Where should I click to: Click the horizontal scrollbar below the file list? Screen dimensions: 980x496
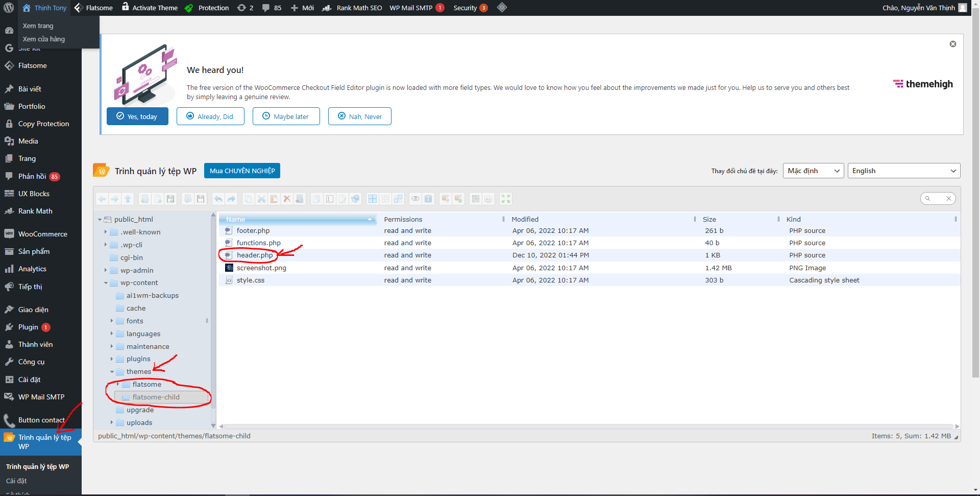point(587,426)
